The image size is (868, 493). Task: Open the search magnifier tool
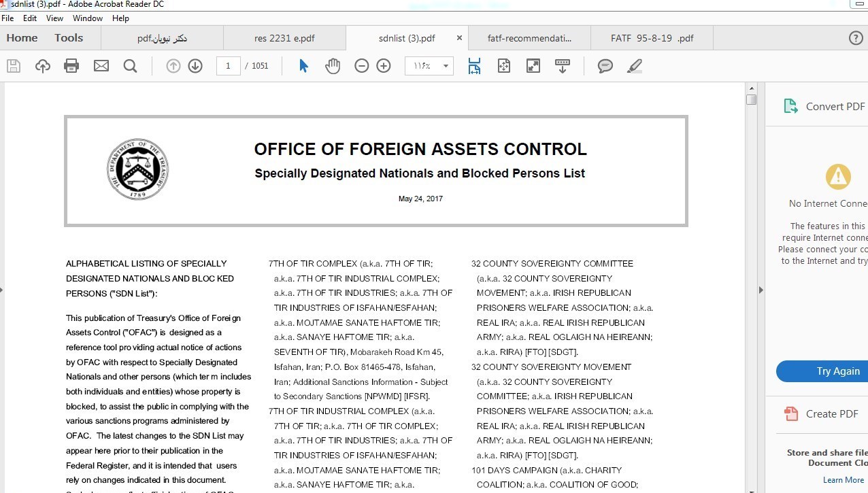[130, 66]
